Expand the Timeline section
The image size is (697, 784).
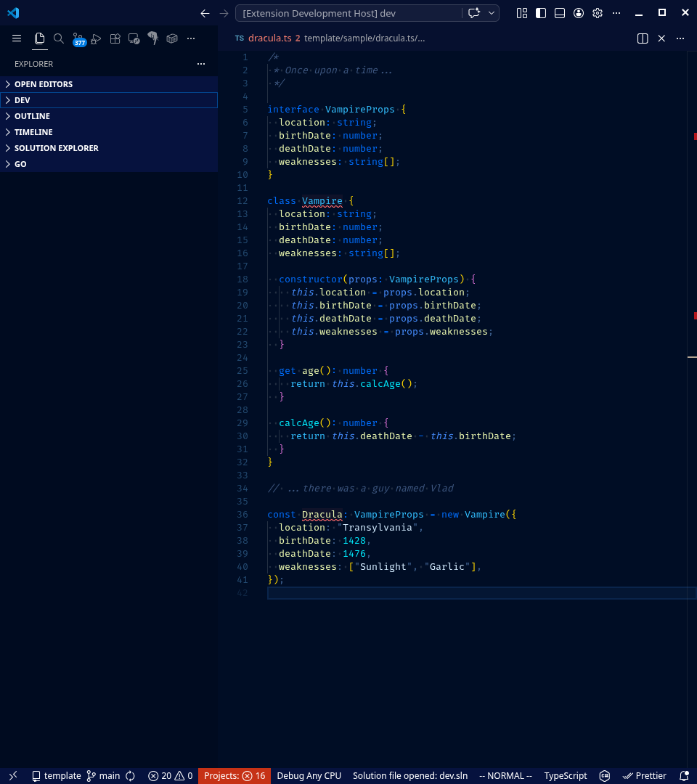point(109,132)
